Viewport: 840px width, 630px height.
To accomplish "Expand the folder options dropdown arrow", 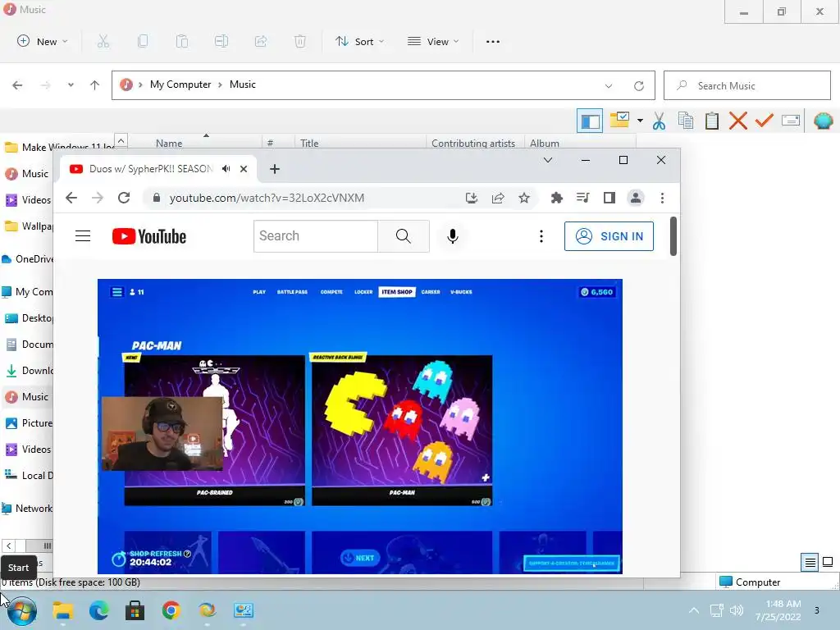I will (x=640, y=121).
